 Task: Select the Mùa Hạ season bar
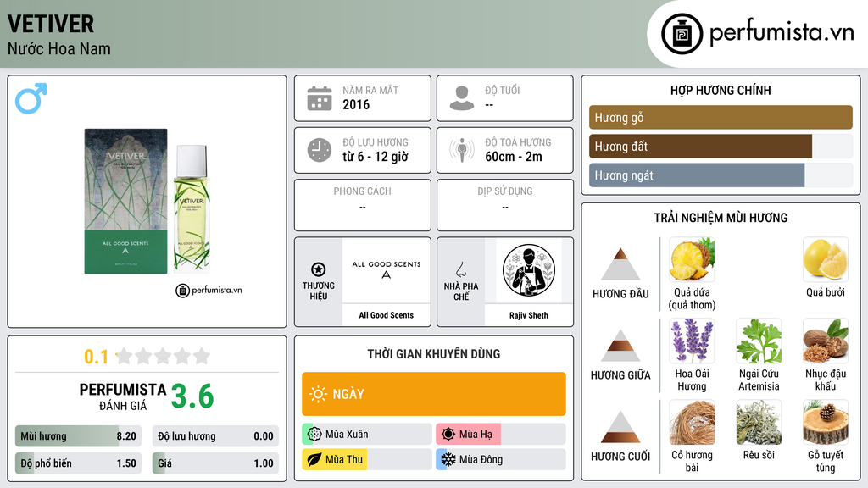pos(501,435)
